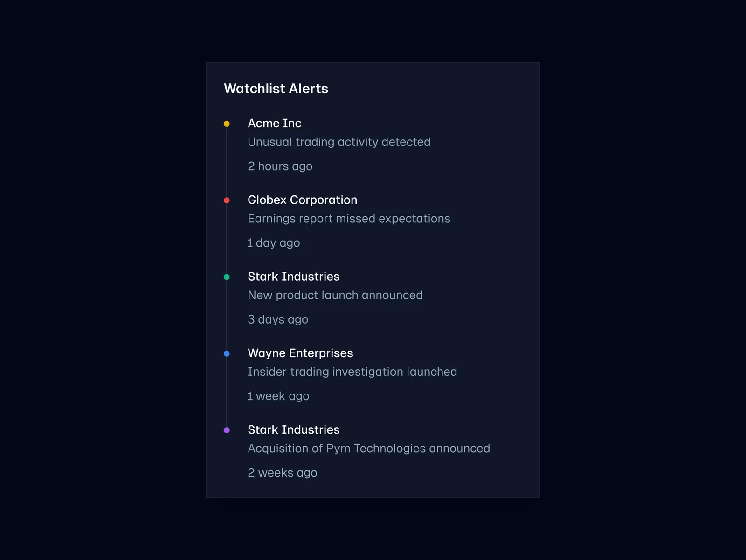Click Stark Industries above the product launch text
746x560 pixels.
click(293, 277)
